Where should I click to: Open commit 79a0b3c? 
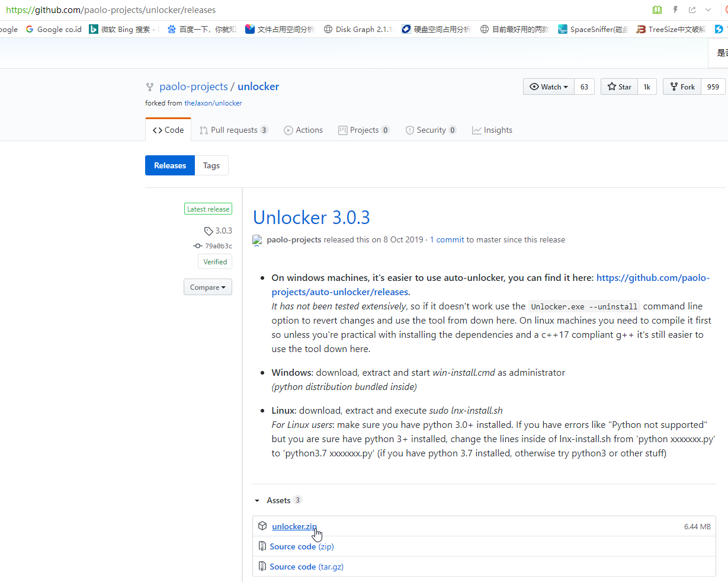click(213, 246)
